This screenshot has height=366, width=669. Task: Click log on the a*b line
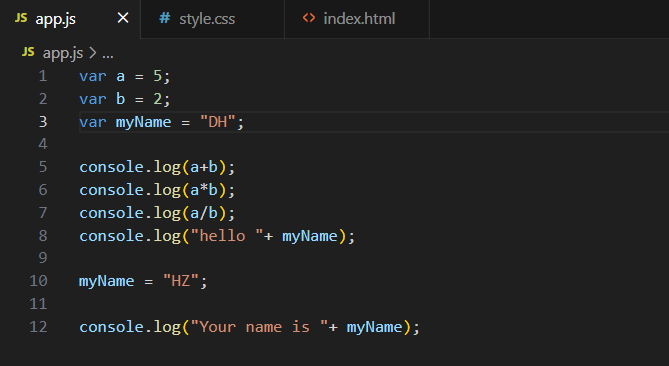pos(167,191)
